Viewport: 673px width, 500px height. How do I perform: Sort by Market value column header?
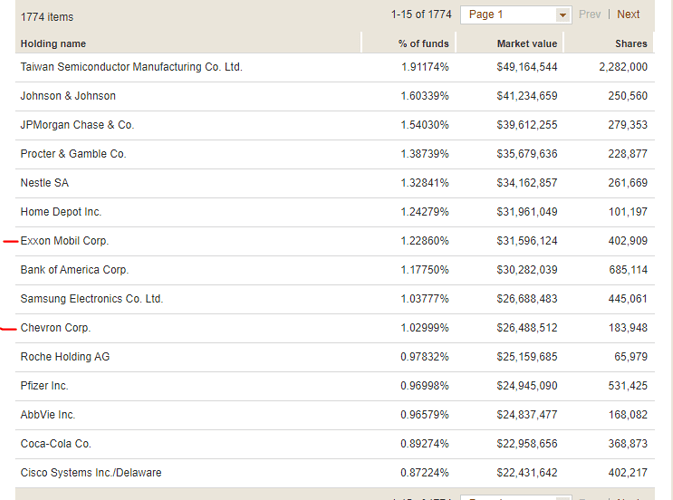click(527, 44)
